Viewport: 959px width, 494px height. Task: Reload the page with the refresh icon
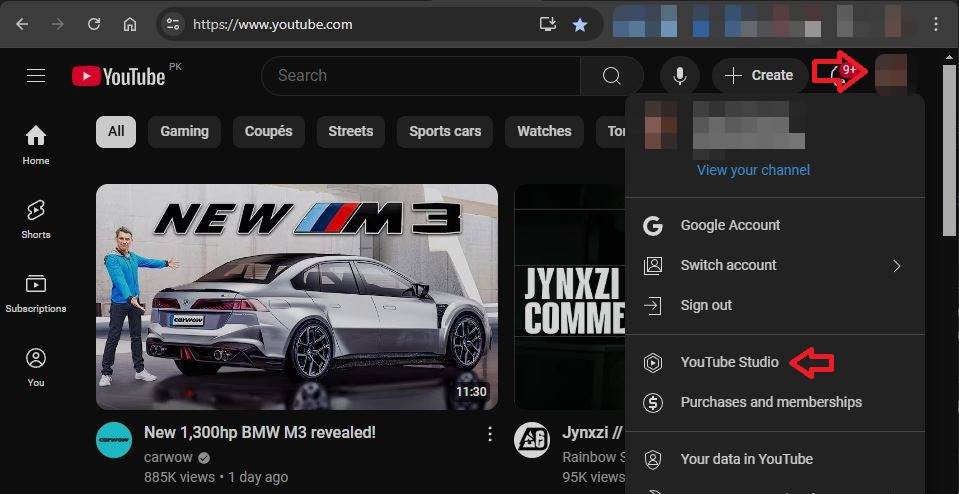click(94, 24)
